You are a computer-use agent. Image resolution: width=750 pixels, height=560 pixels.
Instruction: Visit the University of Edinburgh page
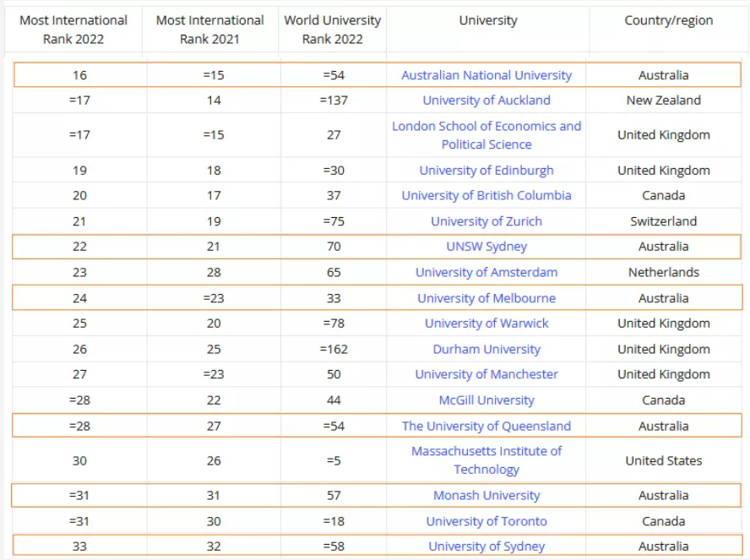(486, 171)
